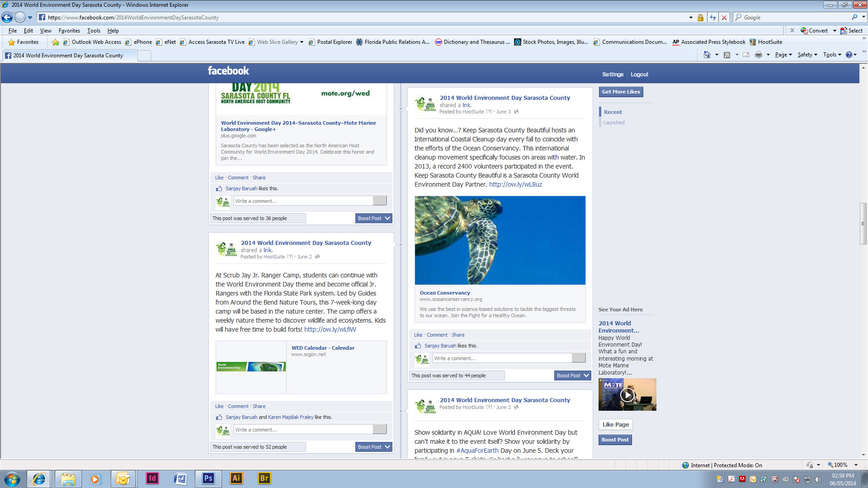Open the http://ow.ly/wLfiW link
Viewport: 868px width, 488px height.
(x=330, y=329)
